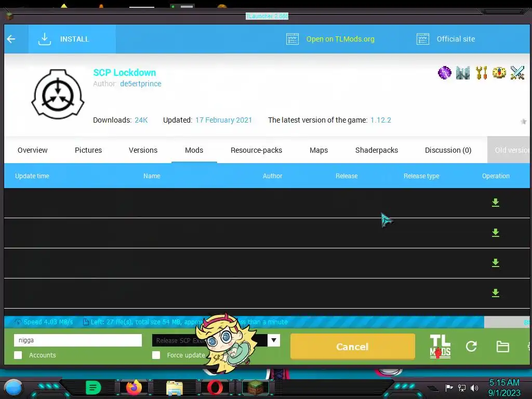Click the crossed swords category icon

(x=517, y=73)
